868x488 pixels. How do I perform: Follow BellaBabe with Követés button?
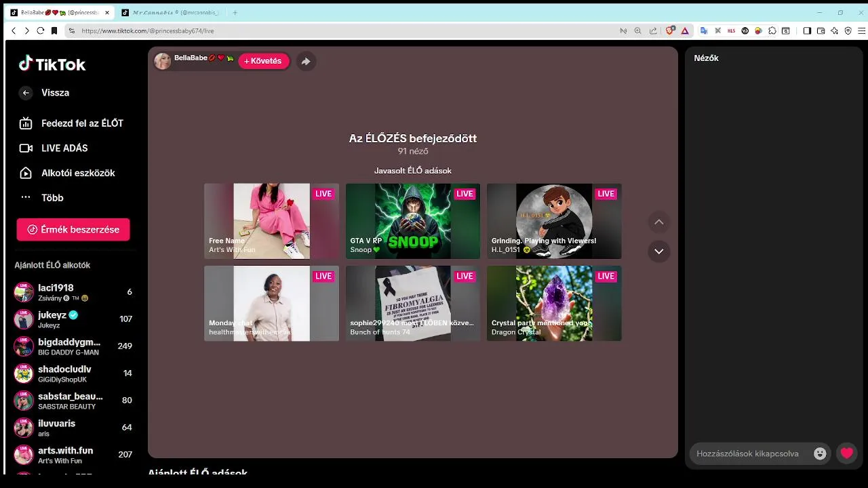tap(263, 61)
